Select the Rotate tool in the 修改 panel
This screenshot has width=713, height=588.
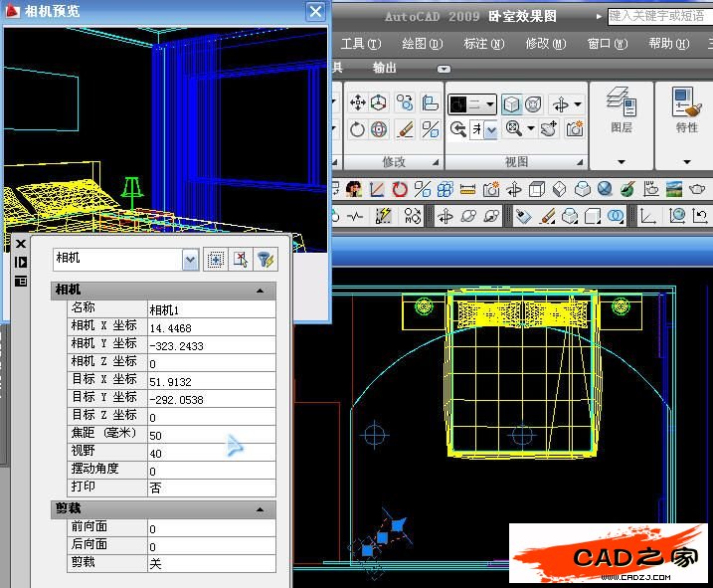[357, 129]
